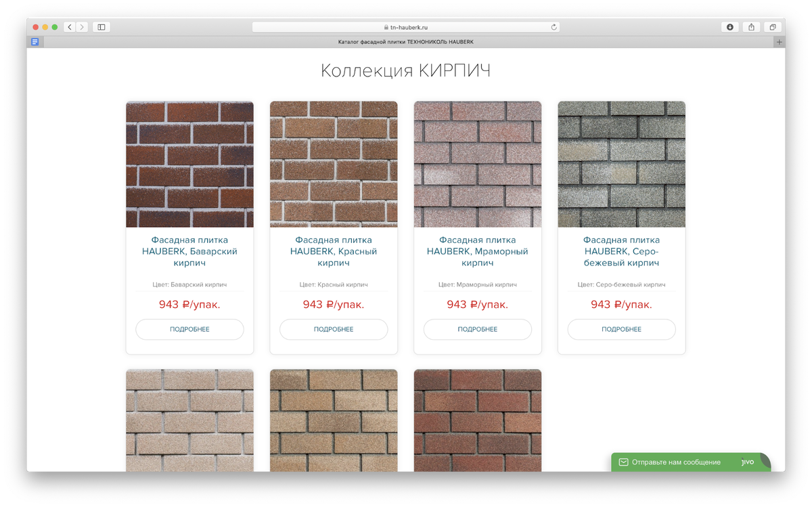Screen dimensions: 812x507
Task: Click the 943 ₽/упак. price under Баварский кирпич
Action: 189,305
